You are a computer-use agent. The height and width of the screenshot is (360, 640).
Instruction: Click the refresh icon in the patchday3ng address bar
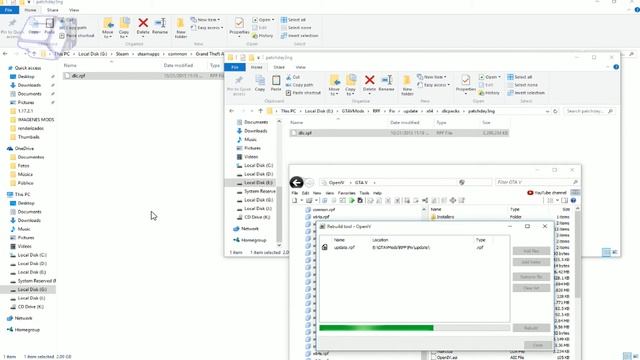pos(555,111)
